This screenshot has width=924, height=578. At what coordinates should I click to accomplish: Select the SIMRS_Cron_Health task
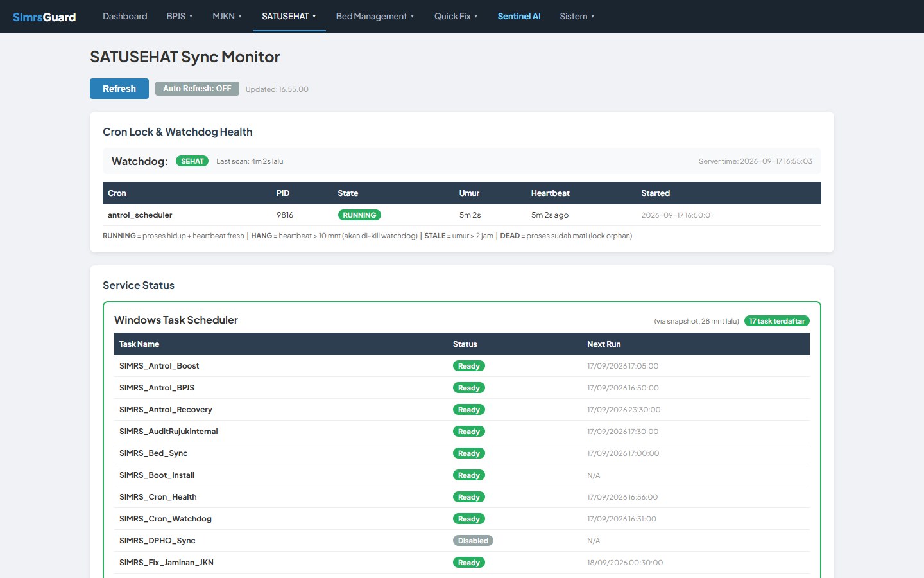(x=158, y=497)
